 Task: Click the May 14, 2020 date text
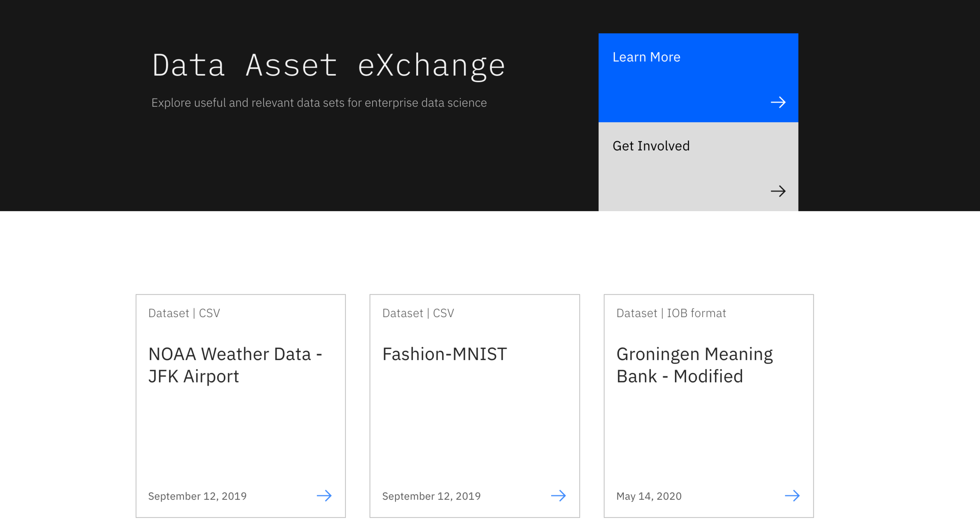649,496
